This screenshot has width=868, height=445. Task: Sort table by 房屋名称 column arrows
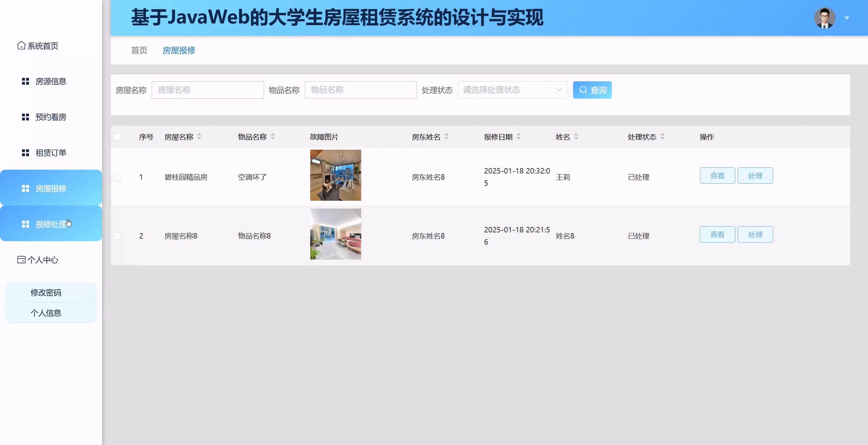pos(199,137)
